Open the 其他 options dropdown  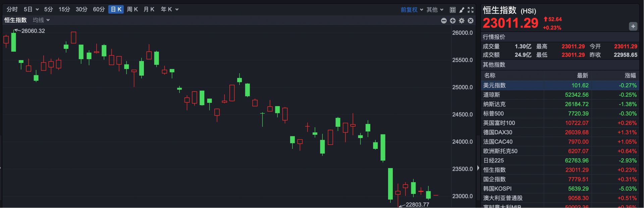point(435,10)
